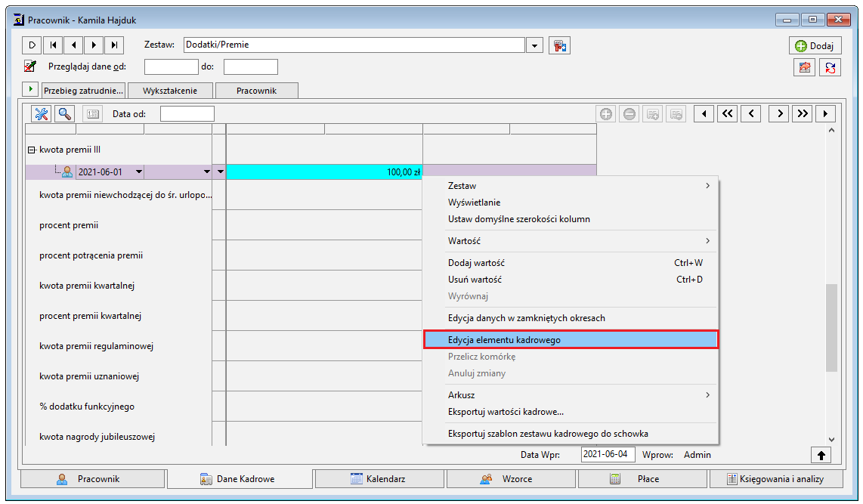Viewport: 863px width, 504px height.
Task: Jump to last period arrow button
Action: coord(825,114)
